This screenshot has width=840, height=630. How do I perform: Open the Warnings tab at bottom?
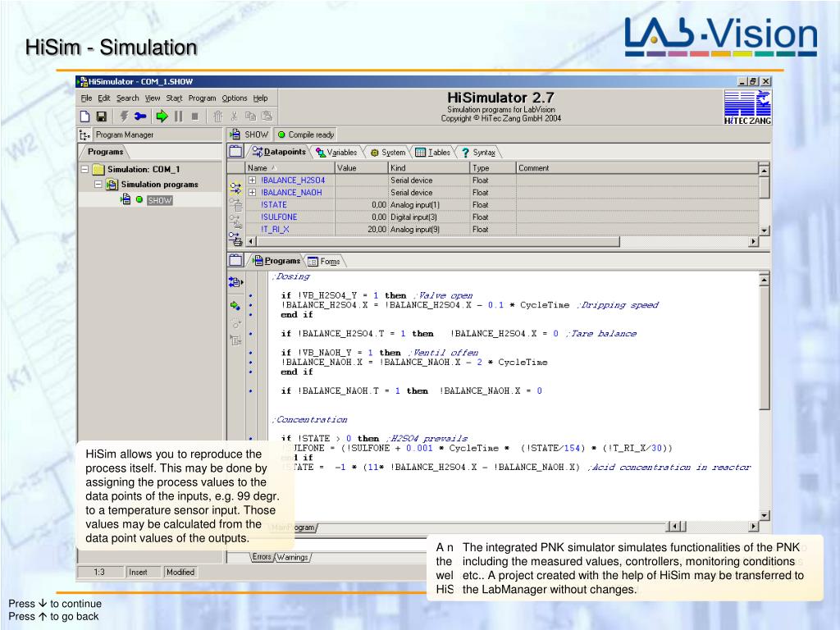pyautogui.click(x=293, y=557)
